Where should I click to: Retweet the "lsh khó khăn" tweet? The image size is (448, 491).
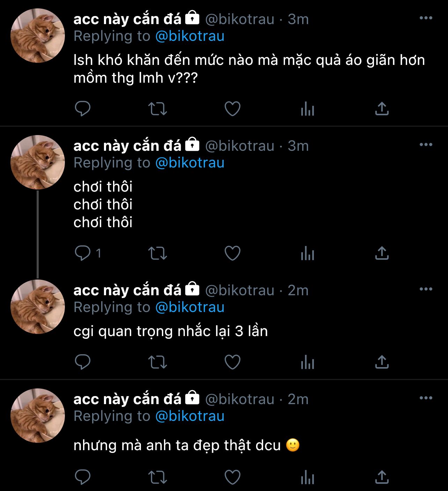point(158,109)
